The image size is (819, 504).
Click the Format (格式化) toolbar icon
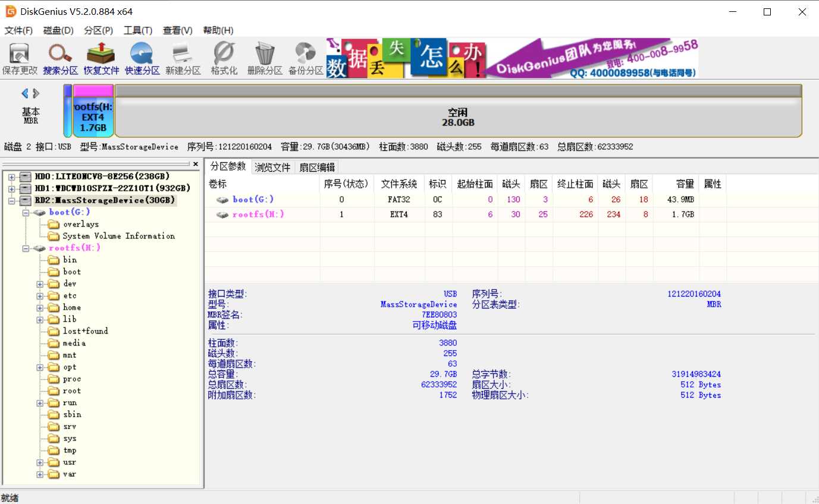click(x=224, y=59)
